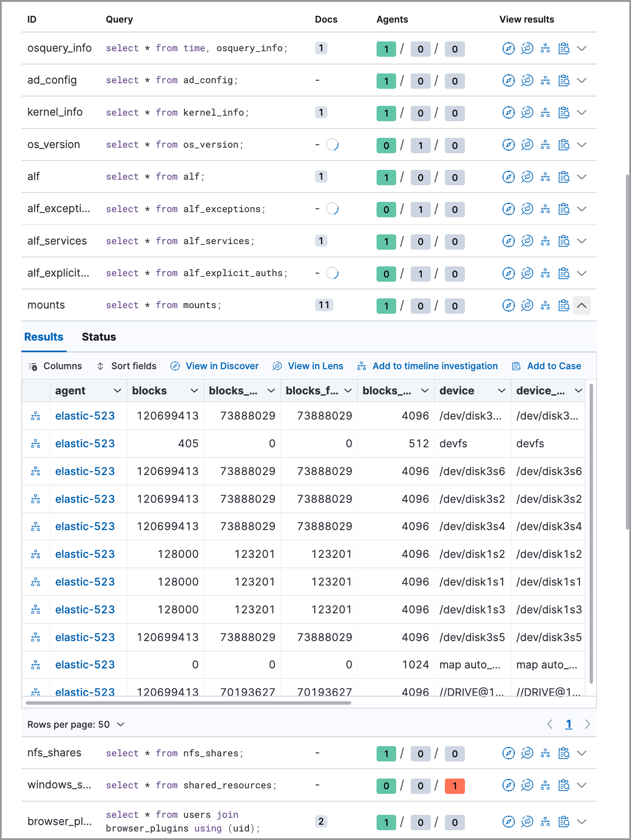Open Rows per page dropdown
Image resolution: width=631 pixels, height=840 pixels.
tap(76, 724)
